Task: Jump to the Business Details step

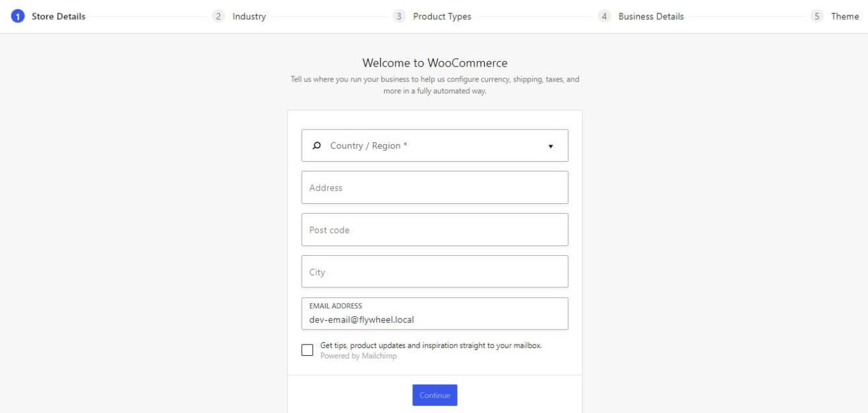Action: point(651,16)
